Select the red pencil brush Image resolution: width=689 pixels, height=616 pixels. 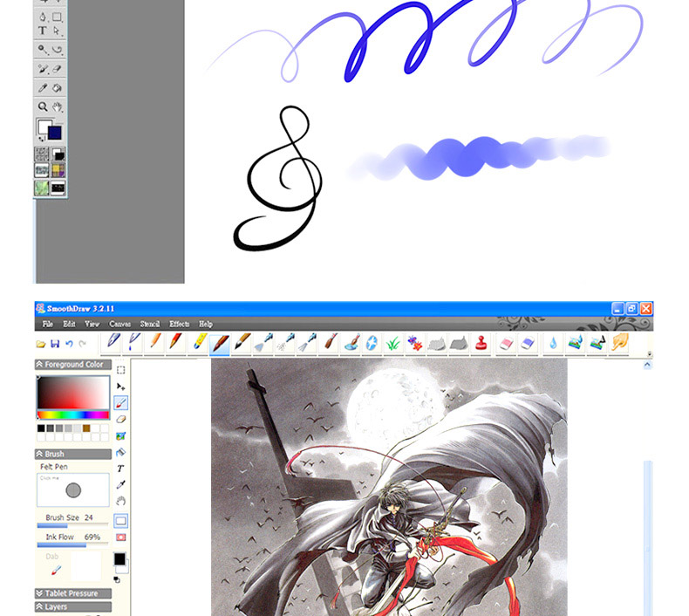tap(175, 342)
